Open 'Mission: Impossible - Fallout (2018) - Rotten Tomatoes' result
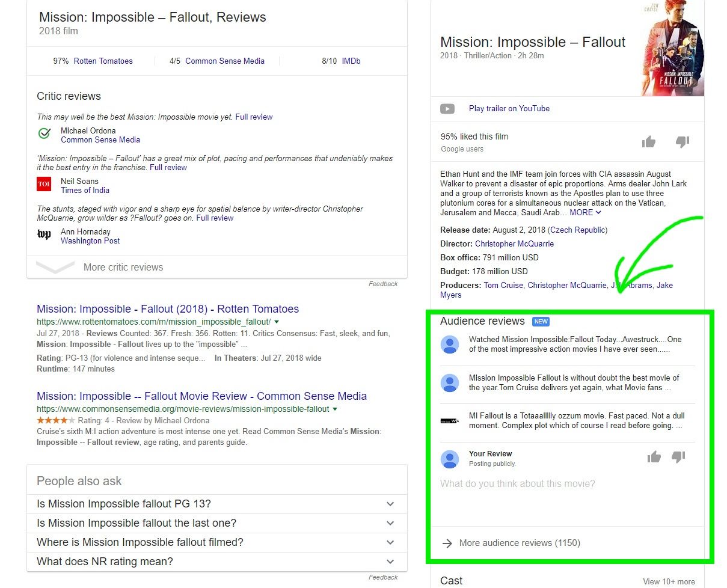 tap(168, 309)
